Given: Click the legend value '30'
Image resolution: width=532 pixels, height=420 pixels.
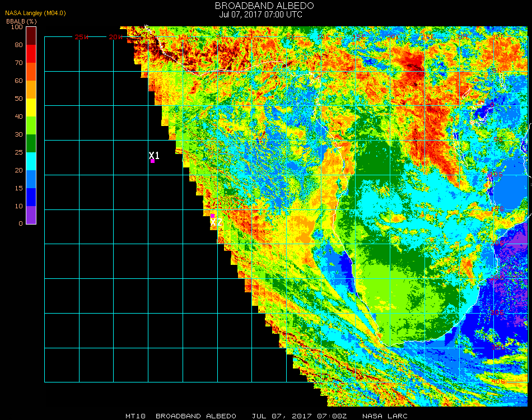Looking at the screenshot, I should 18,135.
